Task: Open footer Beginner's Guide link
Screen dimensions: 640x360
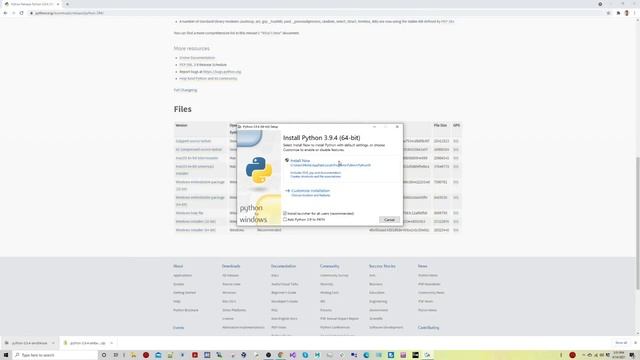Action: coord(284,293)
